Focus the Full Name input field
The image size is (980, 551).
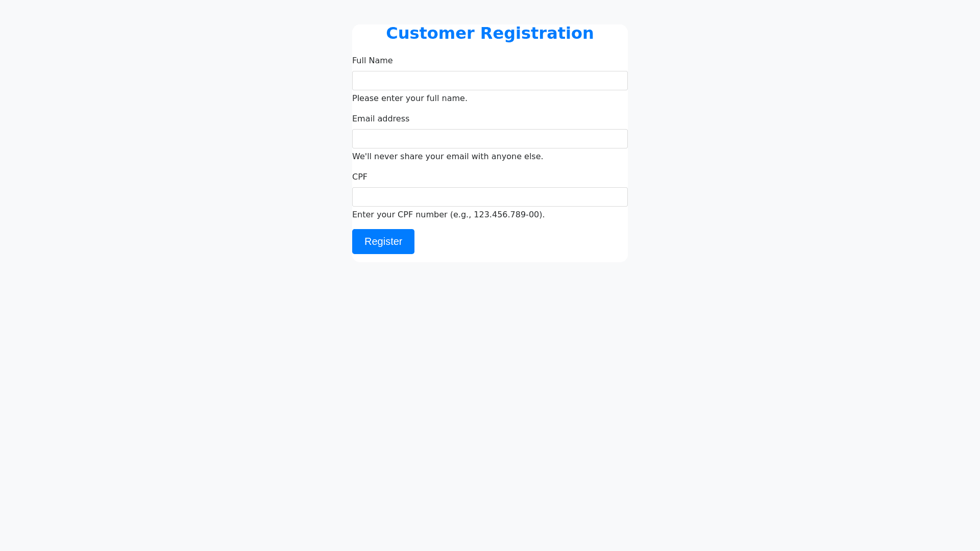(x=489, y=81)
